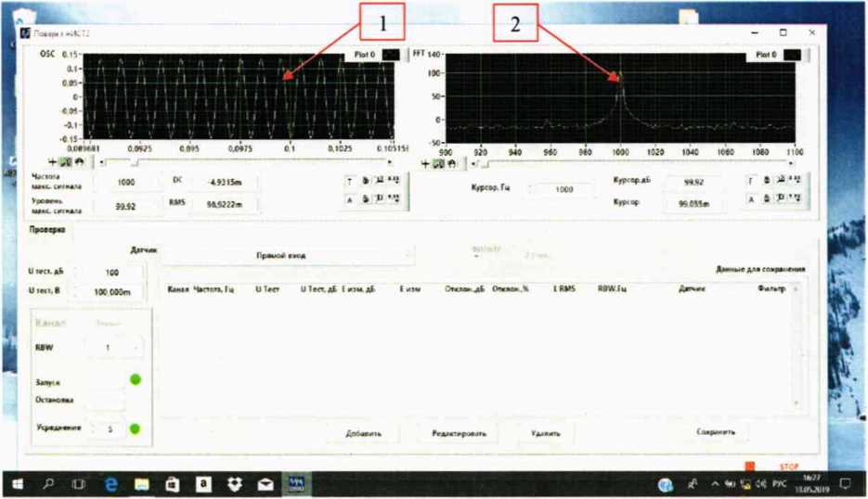Click the Добавить button
The width and height of the screenshot is (868, 499).
point(364,432)
